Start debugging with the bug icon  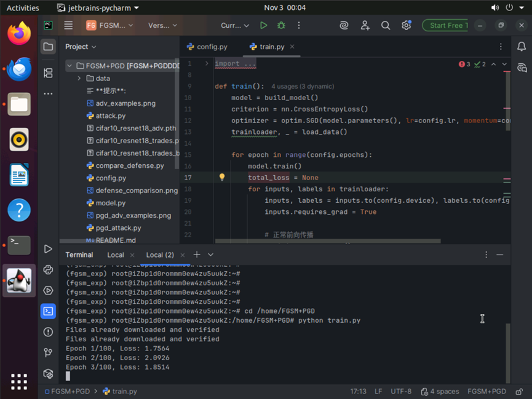tap(281, 25)
